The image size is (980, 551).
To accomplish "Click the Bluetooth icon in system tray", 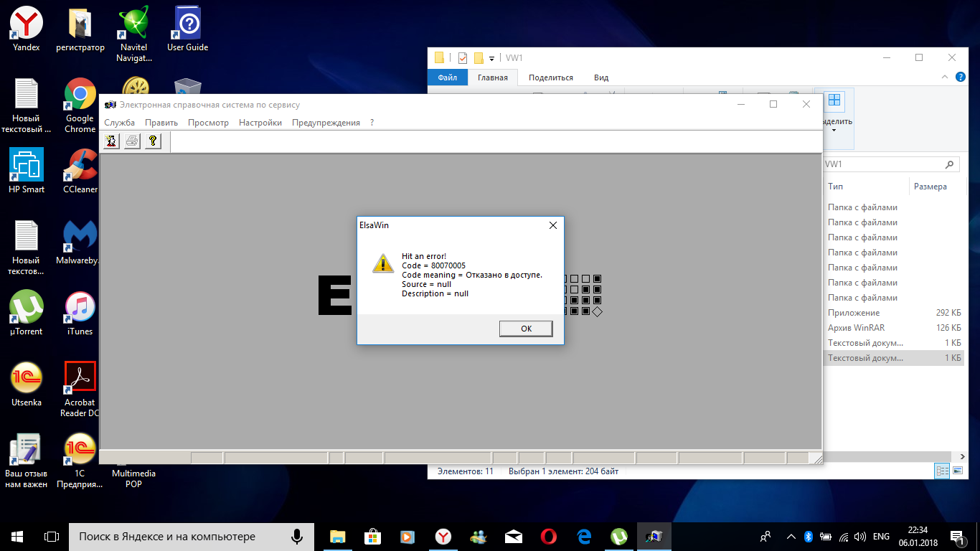I will pyautogui.click(x=807, y=537).
